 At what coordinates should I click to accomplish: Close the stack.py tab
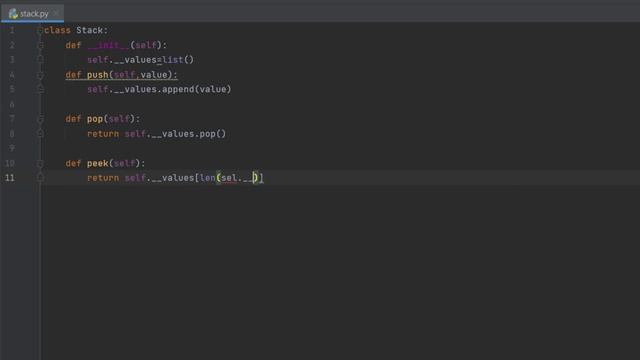click(x=56, y=13)
